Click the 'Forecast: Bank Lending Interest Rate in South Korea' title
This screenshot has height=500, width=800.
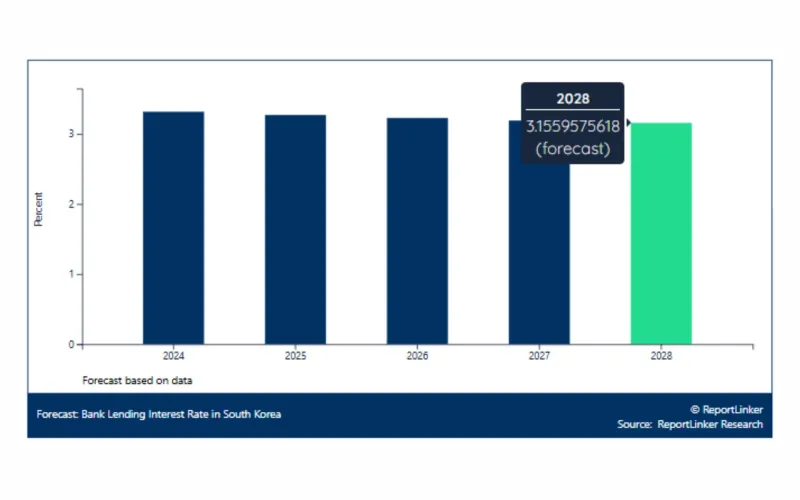159,414
